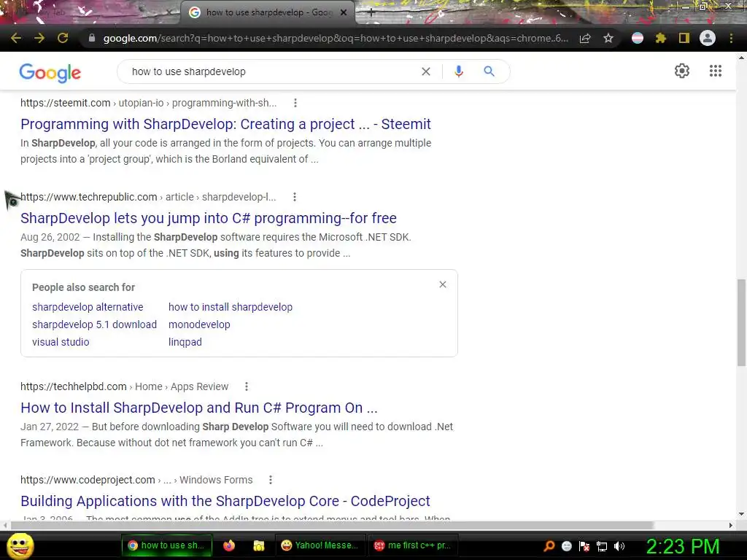Open Google search settings gear
747x560 pixels.
pyautogui.click(x=682, y=71)
